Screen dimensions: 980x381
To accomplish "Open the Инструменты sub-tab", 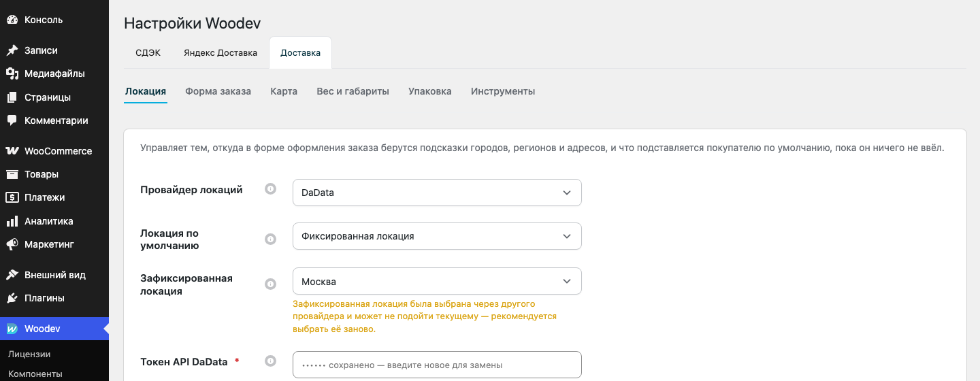I will (503, 91).
